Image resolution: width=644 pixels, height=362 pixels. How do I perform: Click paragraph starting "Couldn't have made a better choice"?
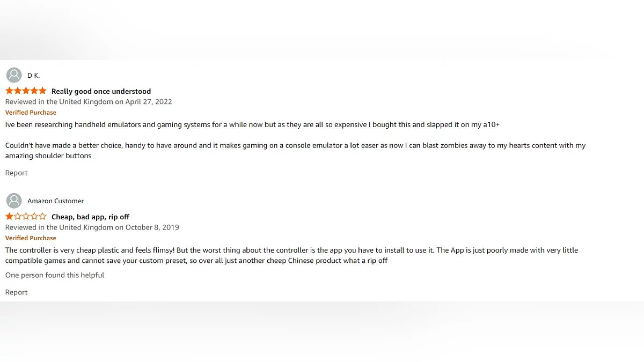pyautogui.click(x=295, y=151)
